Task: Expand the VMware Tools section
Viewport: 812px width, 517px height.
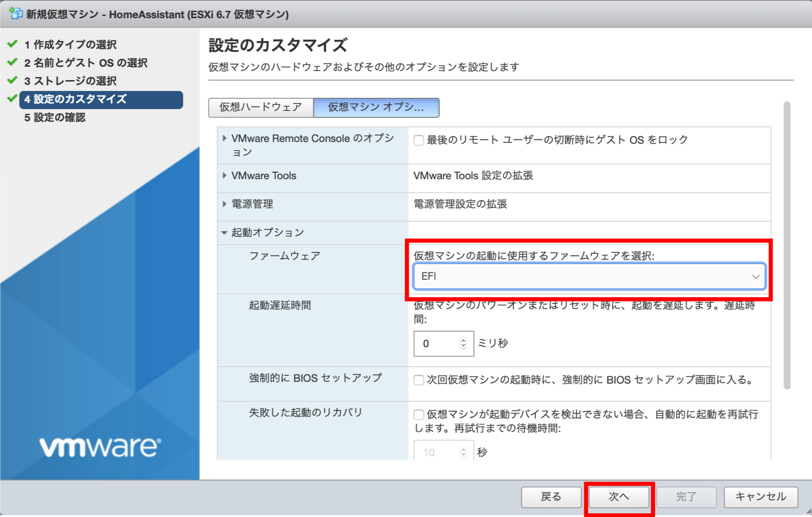Action: point(225,175)
